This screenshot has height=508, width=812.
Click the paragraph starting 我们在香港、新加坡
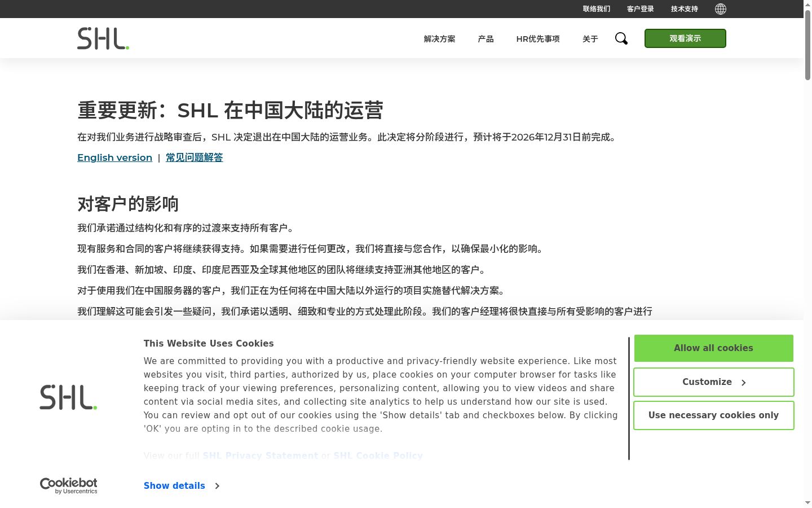point(283,270)
